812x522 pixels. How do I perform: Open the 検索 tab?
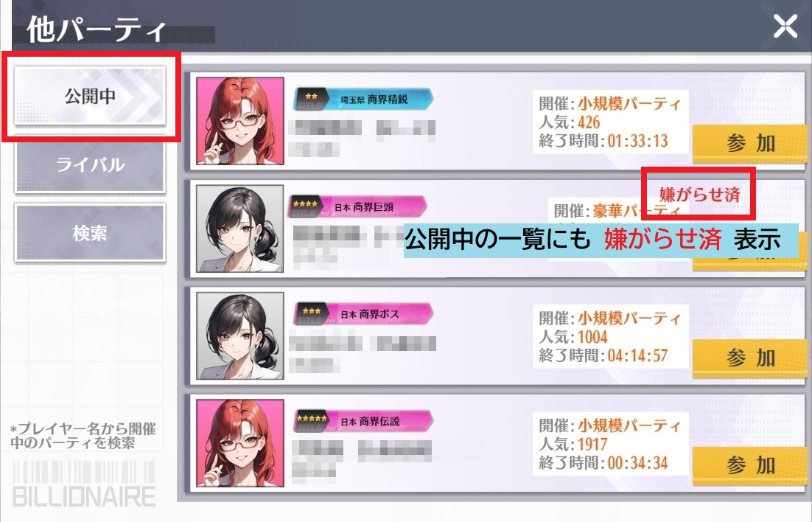point(90,233)
